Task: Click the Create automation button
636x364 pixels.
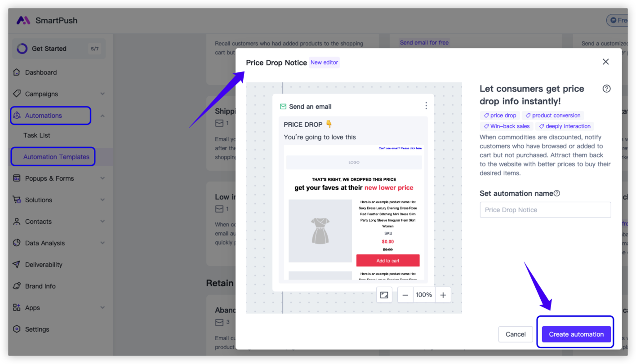Action: pyautogui.click(x=576, y=334)
